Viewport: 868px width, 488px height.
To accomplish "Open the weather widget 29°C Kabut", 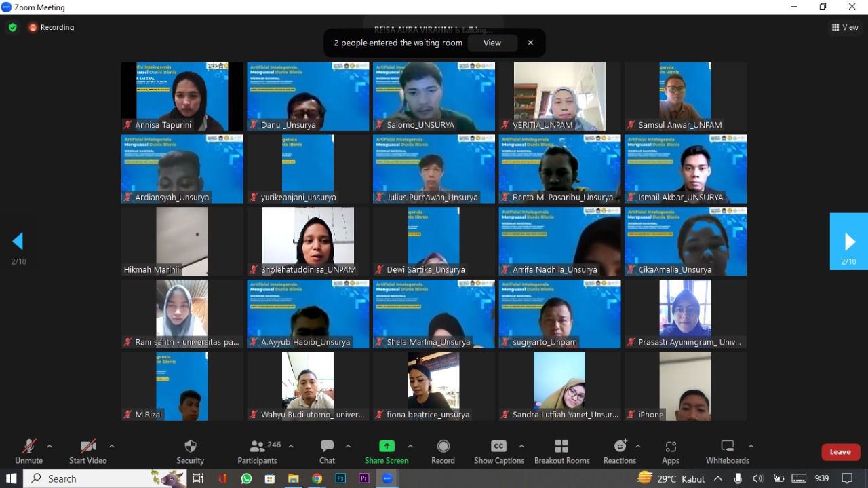I will coord(671,478).
